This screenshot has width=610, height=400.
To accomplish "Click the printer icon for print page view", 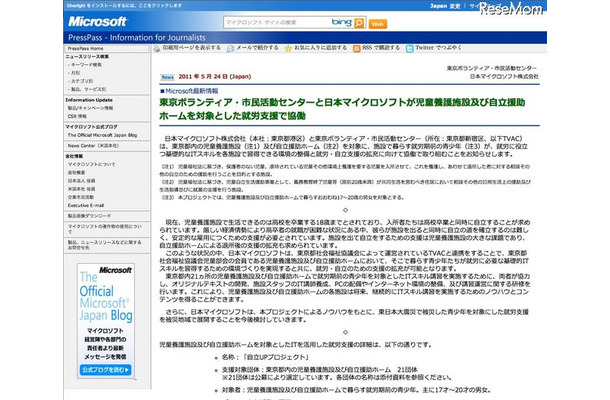I will [157, 49].
